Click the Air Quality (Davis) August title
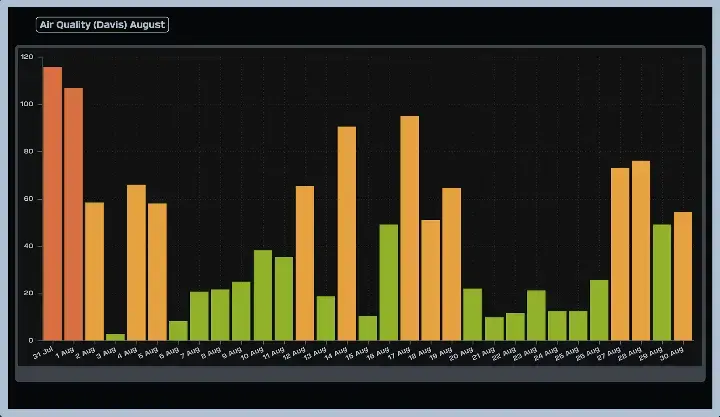Screen dimensions: 720x417 point(102,24)
